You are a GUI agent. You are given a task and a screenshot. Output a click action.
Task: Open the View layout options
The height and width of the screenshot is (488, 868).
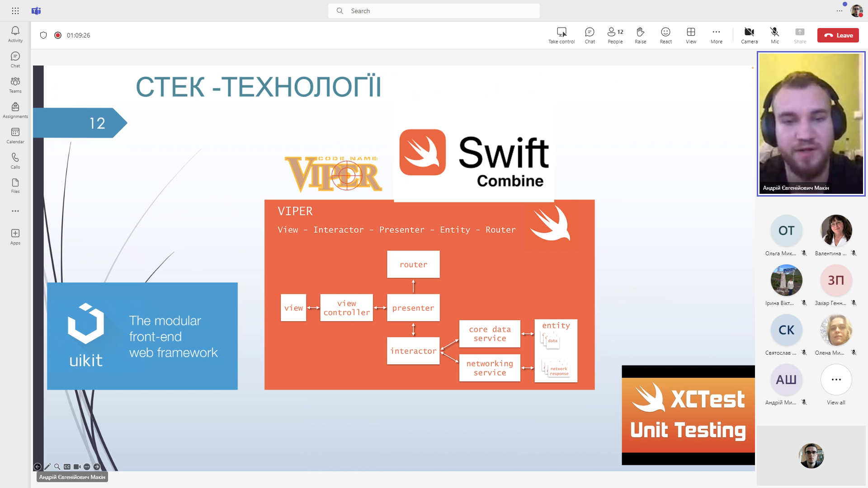click(x=691, y=35)
